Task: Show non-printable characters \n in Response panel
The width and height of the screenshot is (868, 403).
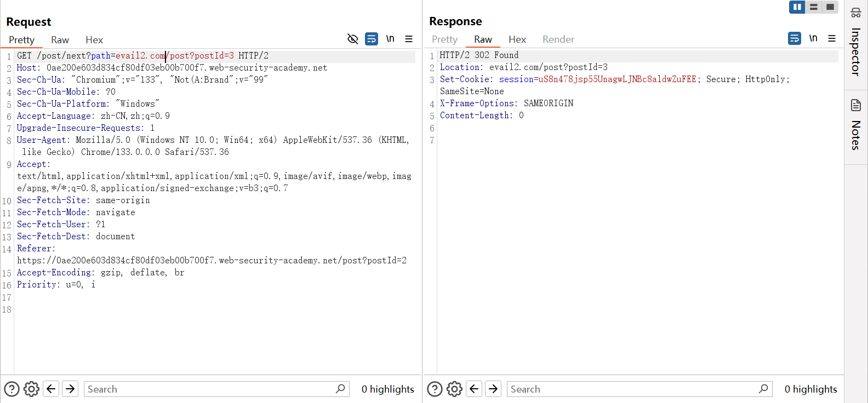Action: [813, 38]
